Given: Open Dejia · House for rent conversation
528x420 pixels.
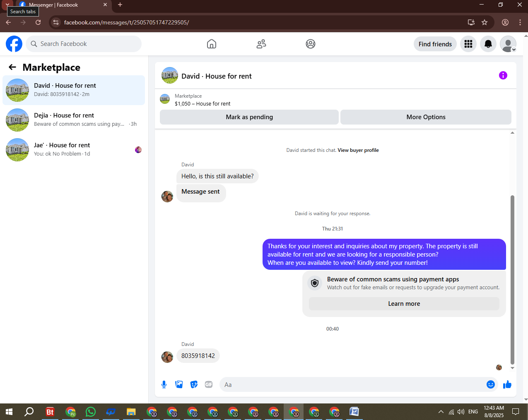Looking at the screenshot, I should coord(74,120).
